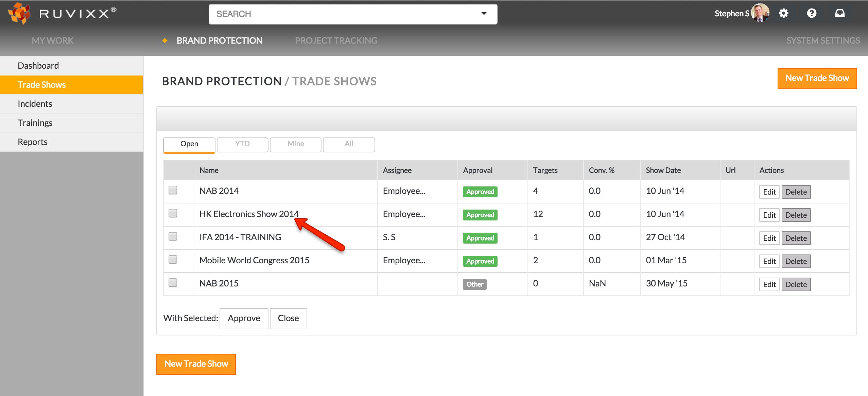Select the HK Electronics Show 2014 checkbox
Screen dimensions: 868x396
[173, 214]
